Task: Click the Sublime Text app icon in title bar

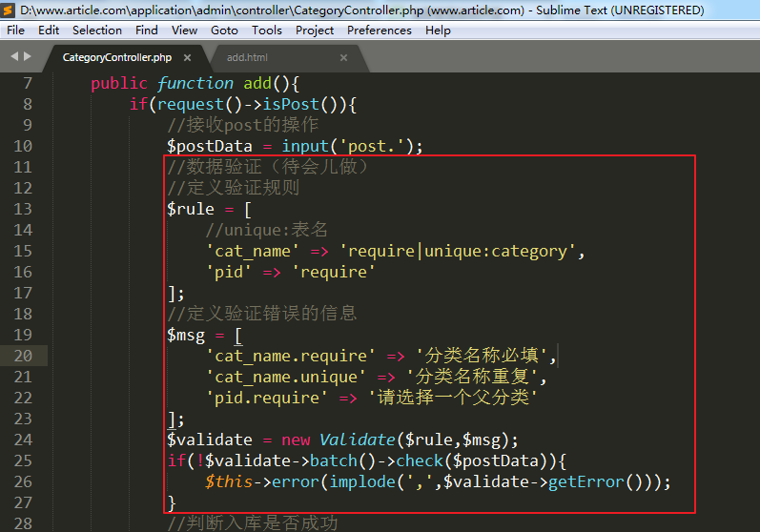Action: pos(10,10)
